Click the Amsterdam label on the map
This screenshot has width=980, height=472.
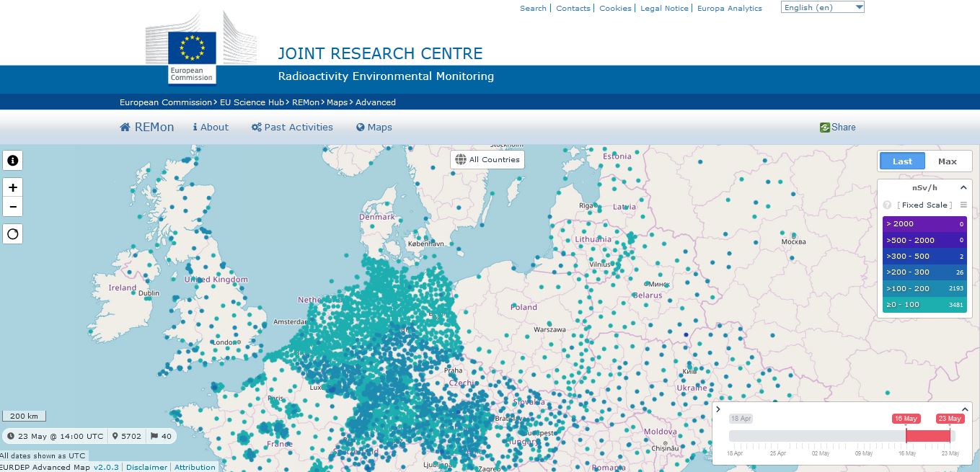tap(291, 321)
